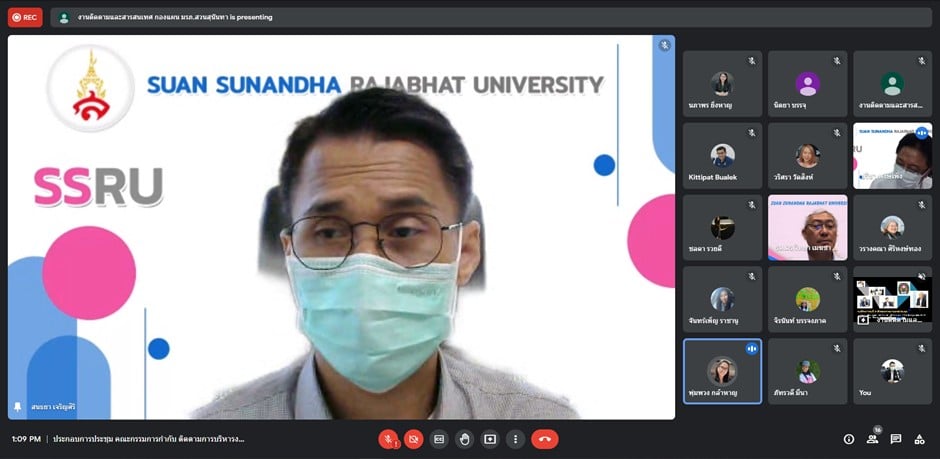Select the highlighted active-speaker tile with blue border
This screenshot has height=459, width=940.
(x=722, y=371)
